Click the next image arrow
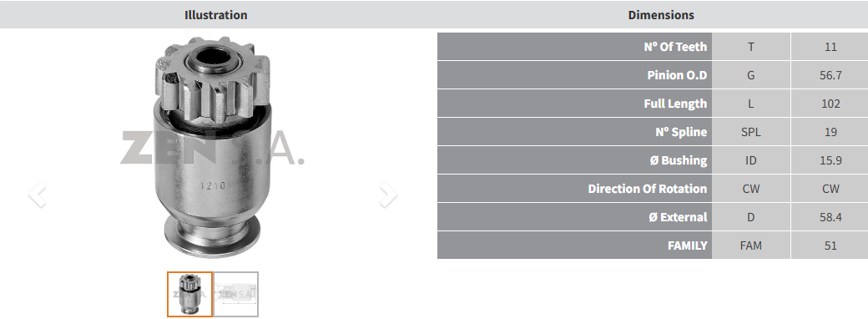This screenshot has width=868, height=319. pos(388,195)
